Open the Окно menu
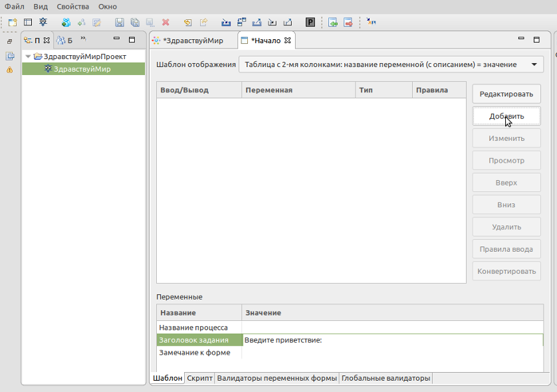Image resolution: width=557 pixels, height=392 pixels. click(108, 7)
